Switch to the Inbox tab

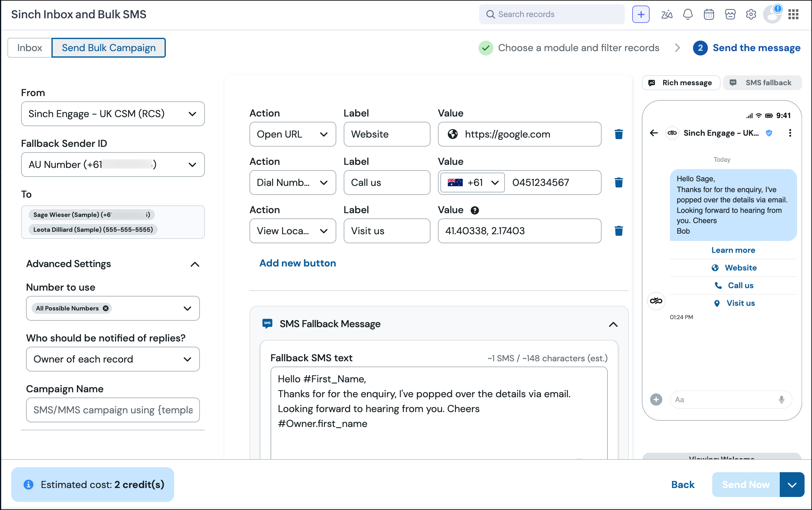pyautogui.click(x=30, y=48)
